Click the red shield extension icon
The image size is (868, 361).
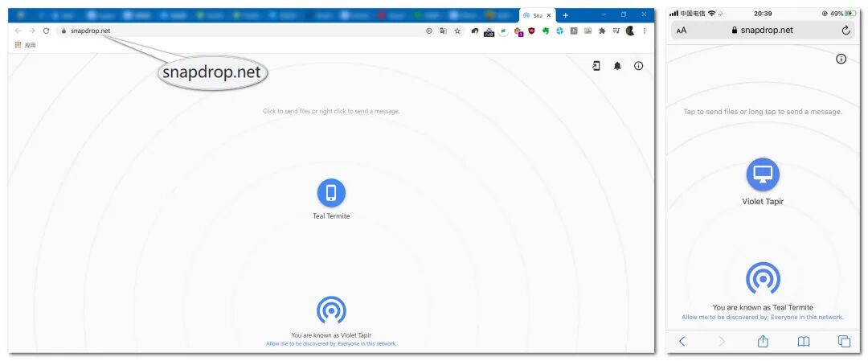click(531, 31)
